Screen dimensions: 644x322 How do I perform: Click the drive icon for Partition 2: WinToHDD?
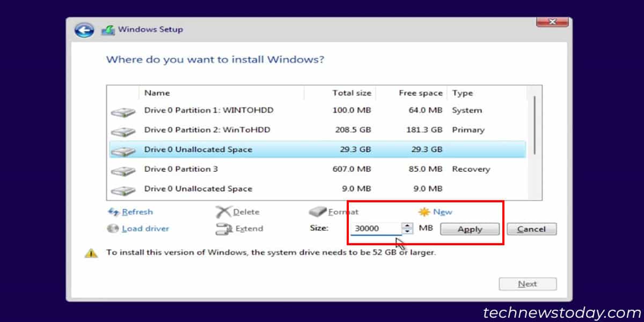click(123, 131)
